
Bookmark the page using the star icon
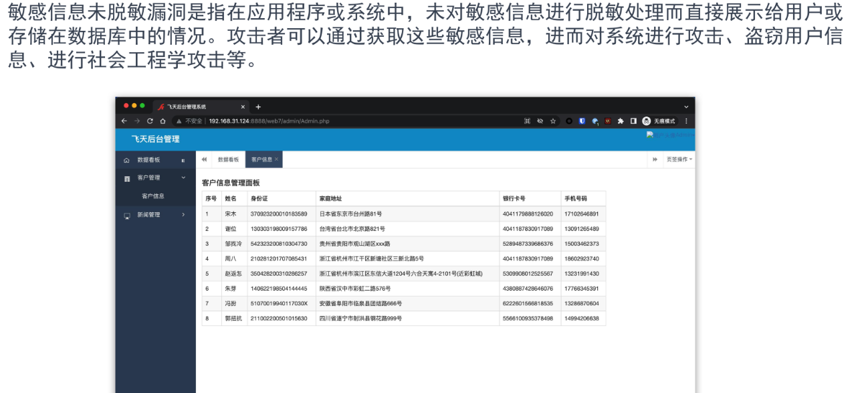553,121
